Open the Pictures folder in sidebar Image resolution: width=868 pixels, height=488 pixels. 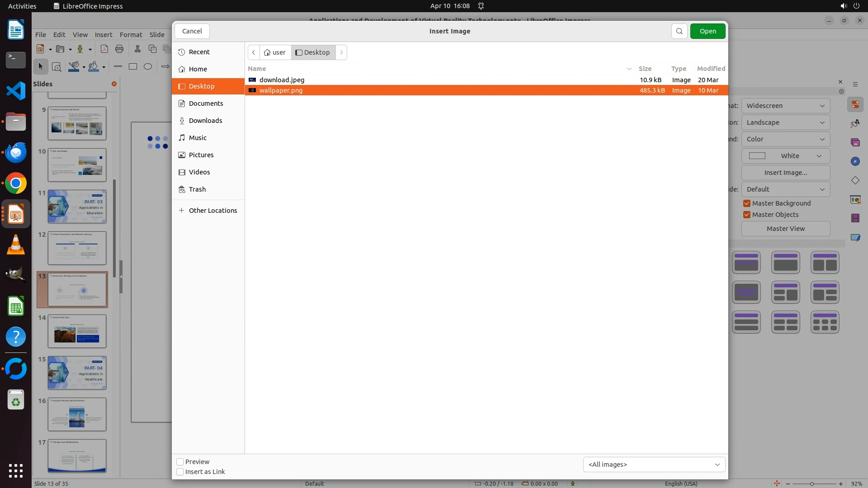point(201,155)
